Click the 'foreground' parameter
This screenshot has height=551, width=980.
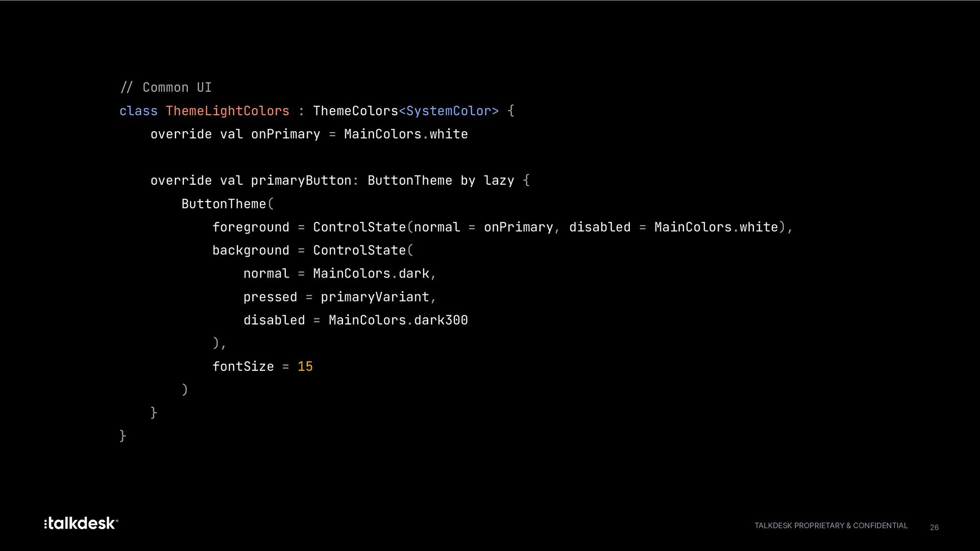click(251, 228)
